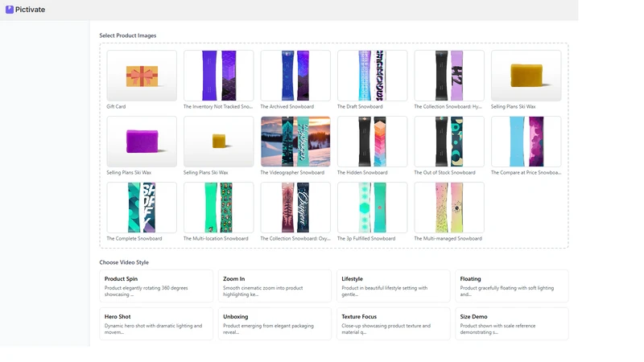The width and height of the screenshot is (644, 362).
Task: Click the Pictivate logo icon
Action: (x=9, y=10)
